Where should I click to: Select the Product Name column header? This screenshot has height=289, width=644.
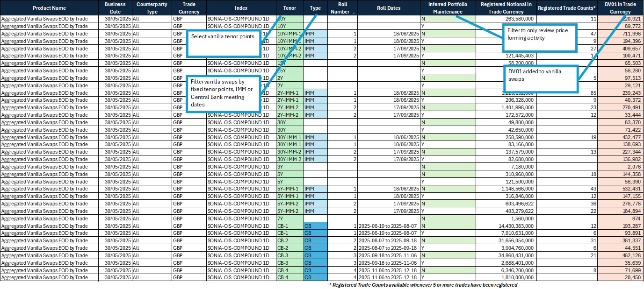[x=48, y=7]
